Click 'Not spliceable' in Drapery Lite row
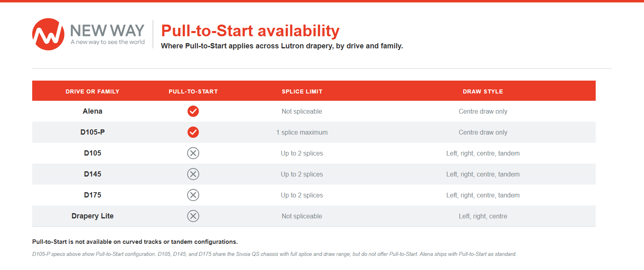The width and height of the screenshot is (644, 270). [x=302, y=216]
